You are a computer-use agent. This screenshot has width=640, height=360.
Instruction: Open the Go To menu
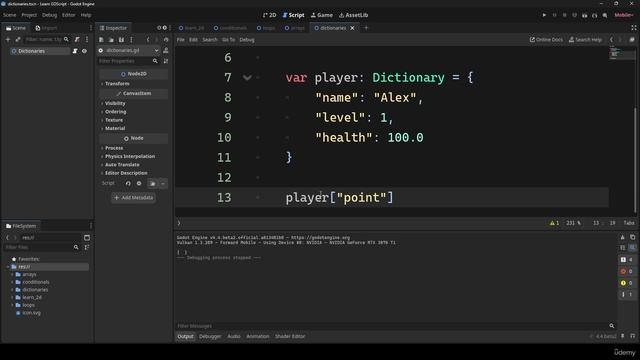(229, 40)
